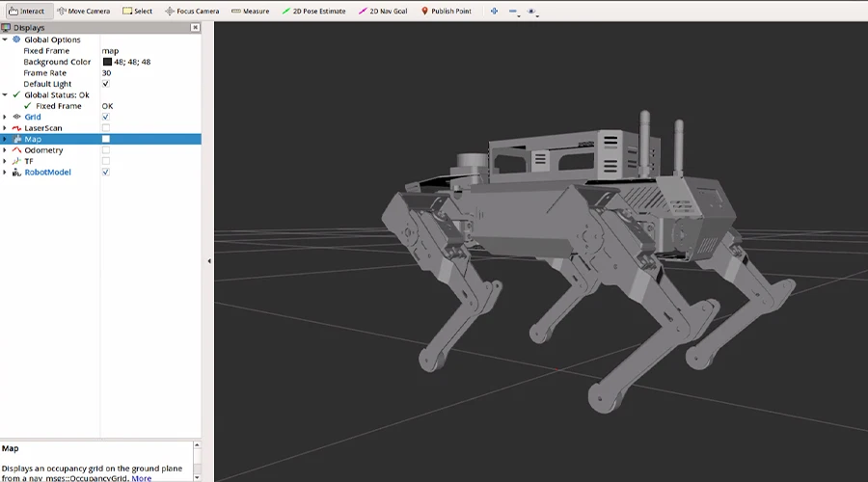Click the '48; 48; 48' color value
Viewport: 868px width, 482px height.
(x=132, y=62)
